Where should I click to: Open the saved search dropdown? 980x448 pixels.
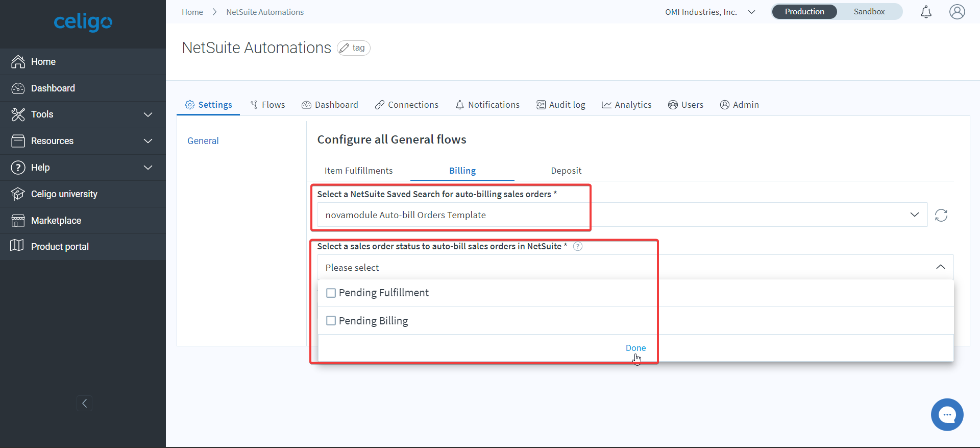(914, 215)
